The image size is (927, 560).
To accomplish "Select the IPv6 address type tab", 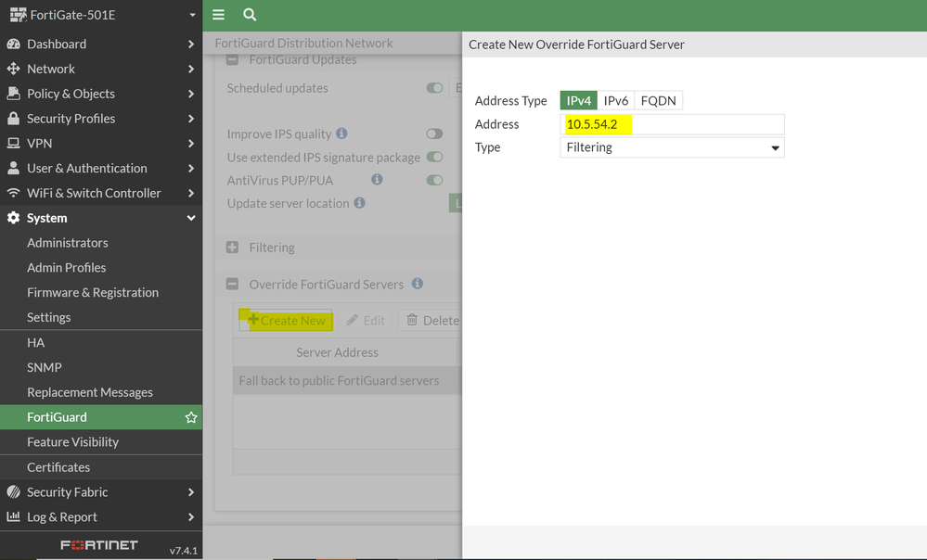I will tap(616, 100).
